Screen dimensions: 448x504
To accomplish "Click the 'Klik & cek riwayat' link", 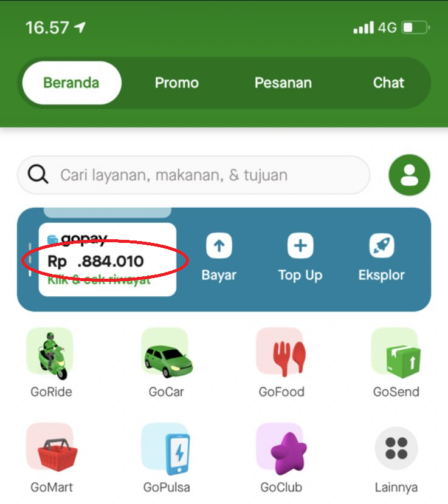I will tap(99, 281).
